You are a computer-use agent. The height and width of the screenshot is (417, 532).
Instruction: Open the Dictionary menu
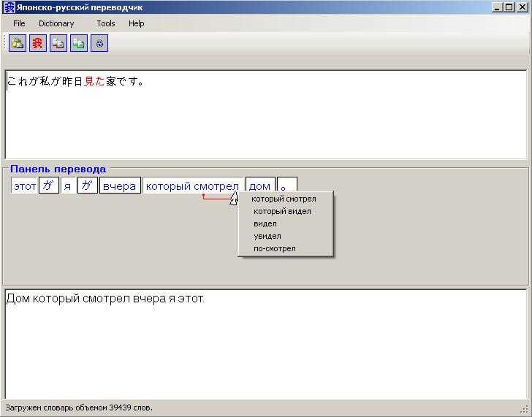pos(56,23)
